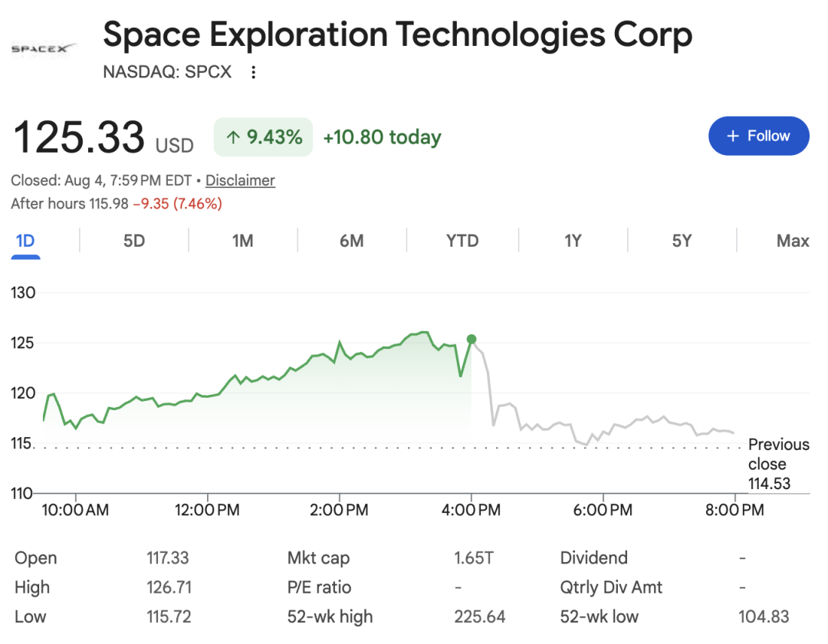Image resolution: width=828 pixels, height=644 pixels.
Task: Show the 6M chart range
Action: coord(352,242)
